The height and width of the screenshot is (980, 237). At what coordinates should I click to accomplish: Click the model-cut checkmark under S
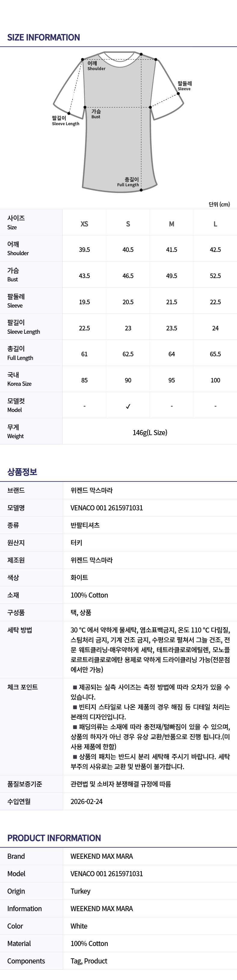pyautogui.click(x=128, y=406)
